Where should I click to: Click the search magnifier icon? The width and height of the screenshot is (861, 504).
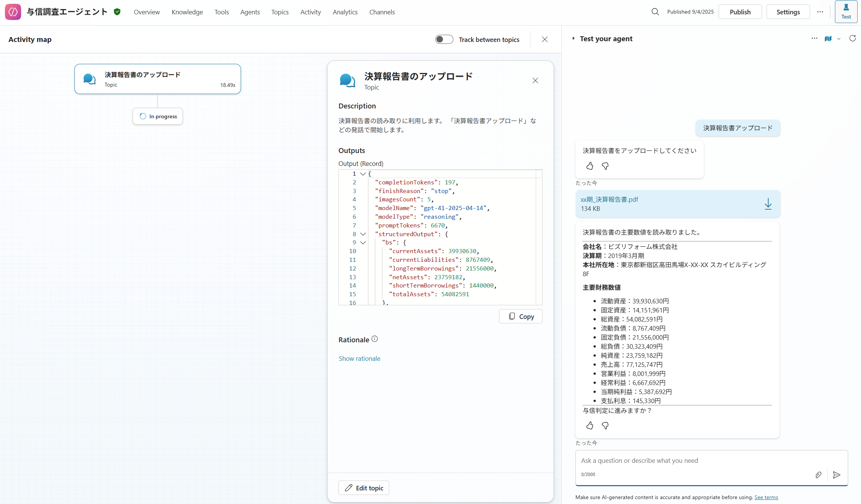tap(655, 12)
